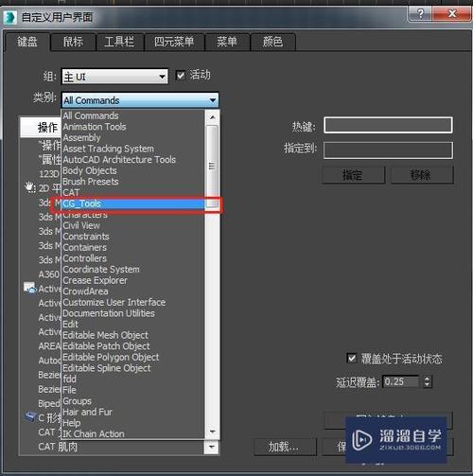The image size is (473, 476).
Task: Switch to the 键盘 tab
Action: tap(27, 42)
